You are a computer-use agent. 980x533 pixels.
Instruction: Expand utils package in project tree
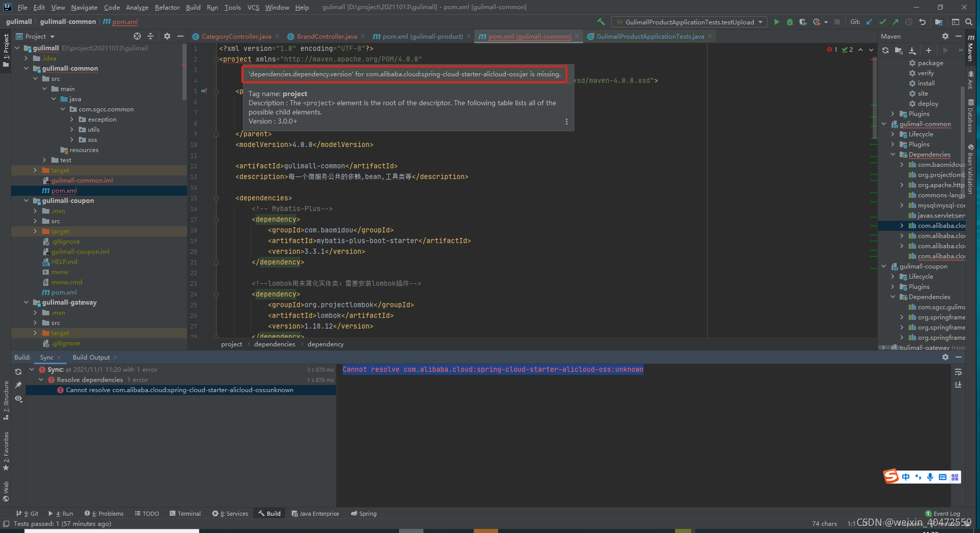point(72,129)
